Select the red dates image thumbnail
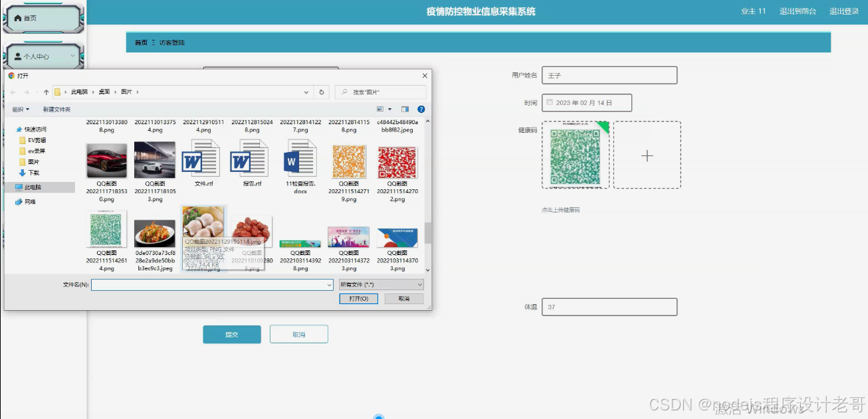The height and width of the screenshot is (419, 868). 252,232
